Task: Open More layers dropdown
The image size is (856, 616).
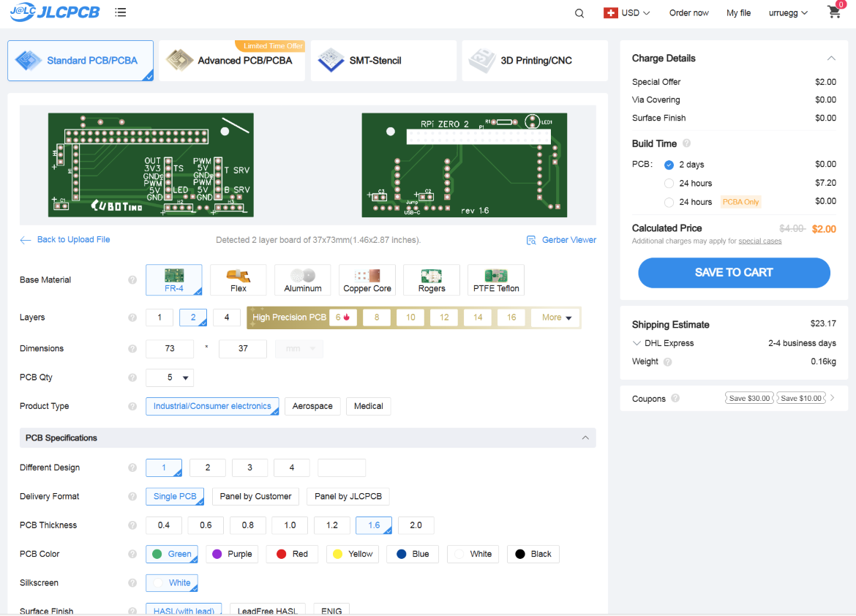Action: [556, 318]
